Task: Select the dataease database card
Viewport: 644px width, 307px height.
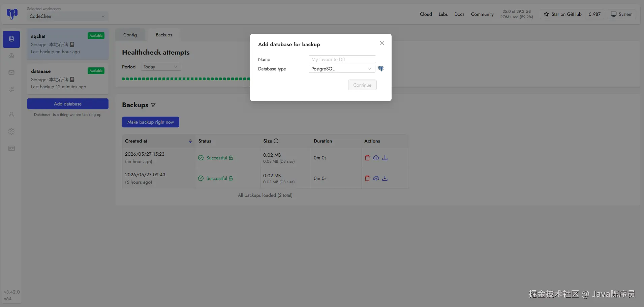Action: coord(68,79)
